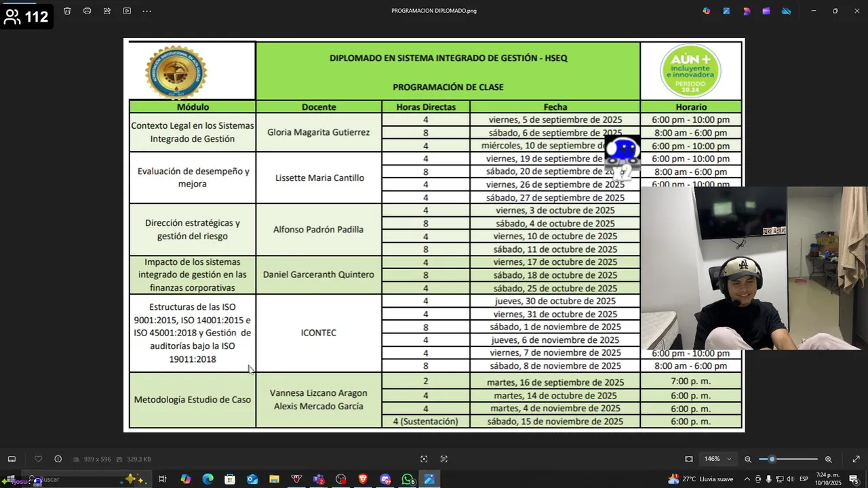The width and height of the screenshot is (868, 488).
Task: Open the 146% zoom level dropdown
Action: (x=717, y=459)
